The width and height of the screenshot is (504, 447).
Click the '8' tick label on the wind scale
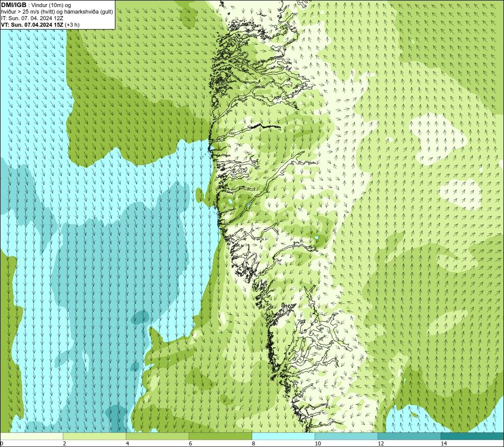(x=254, y=443)
